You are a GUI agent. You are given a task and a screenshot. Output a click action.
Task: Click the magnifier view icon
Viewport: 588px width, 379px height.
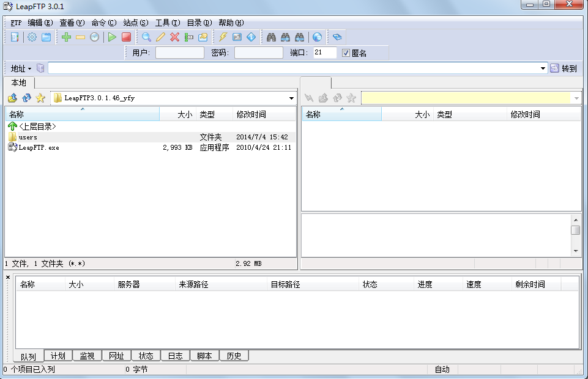(x=146, y=37)
